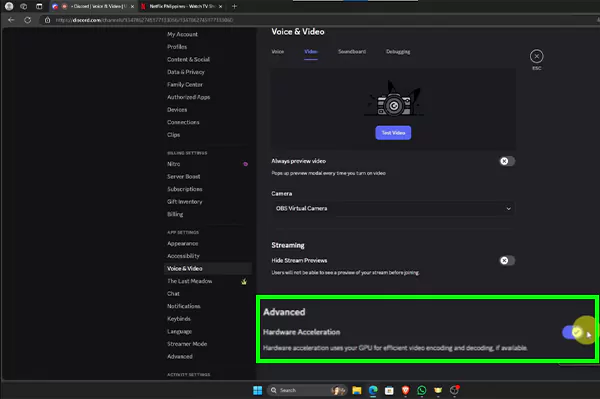600x399 pixels.
Task: Switch to the Netflix Philippines browser tab
Action: [182, 7]
